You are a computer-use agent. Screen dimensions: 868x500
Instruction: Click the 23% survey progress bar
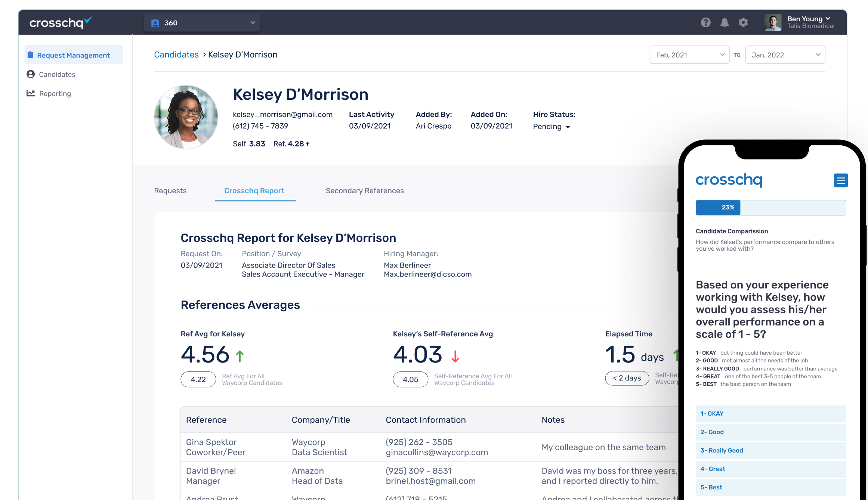(770, 207)
